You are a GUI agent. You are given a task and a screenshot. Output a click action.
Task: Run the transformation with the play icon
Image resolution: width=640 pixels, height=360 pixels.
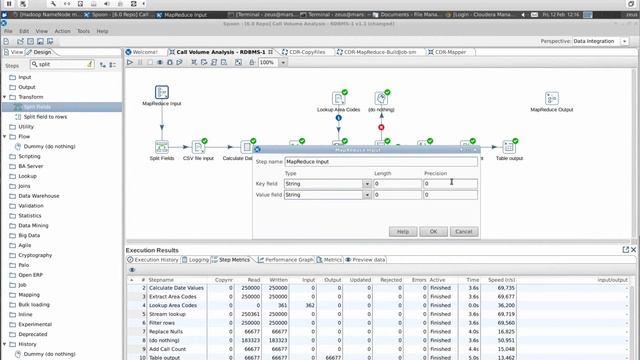point(130,62)
